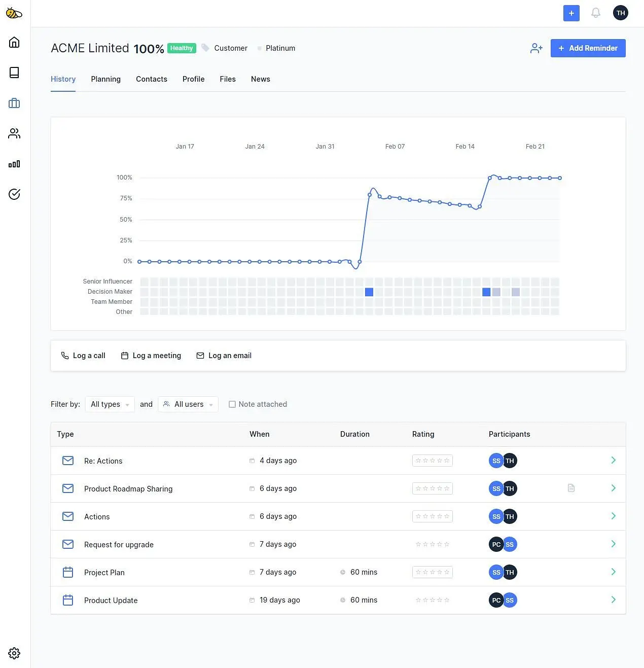This screenshot has width=644, height=668.
Task: Switch to the Contacts tab
Action: (152, 79)
